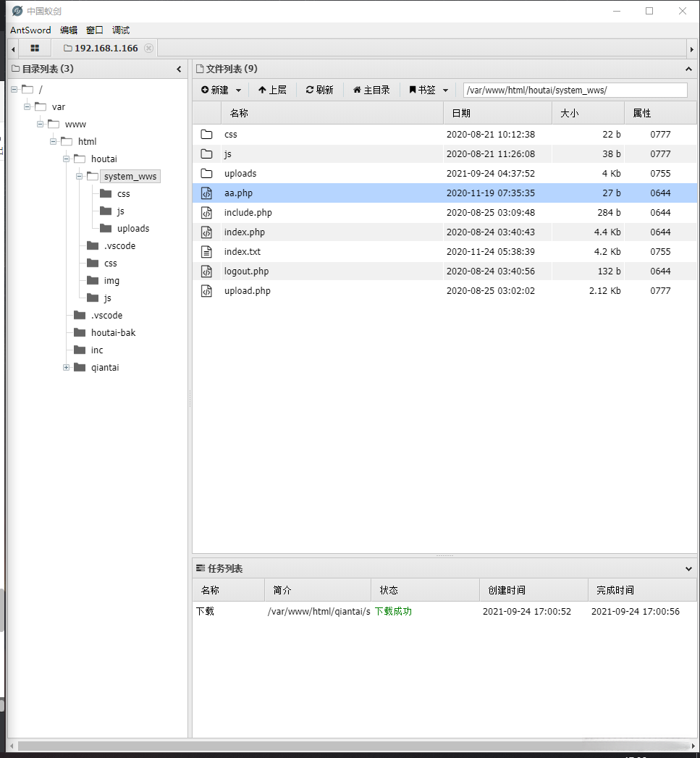Select the css folder icon in file list
Image resolution: width=700 pixels, height=758 pixels.
206,135
